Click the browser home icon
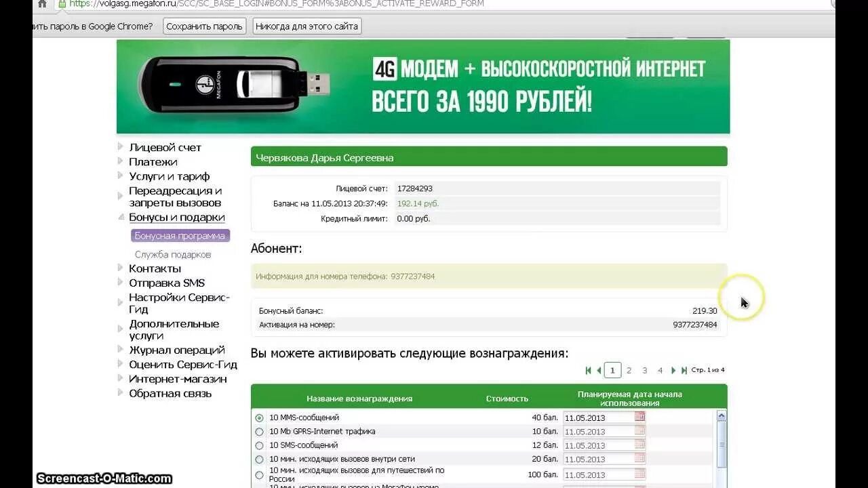This screenshot has width=868, height=488. [42, 3]
